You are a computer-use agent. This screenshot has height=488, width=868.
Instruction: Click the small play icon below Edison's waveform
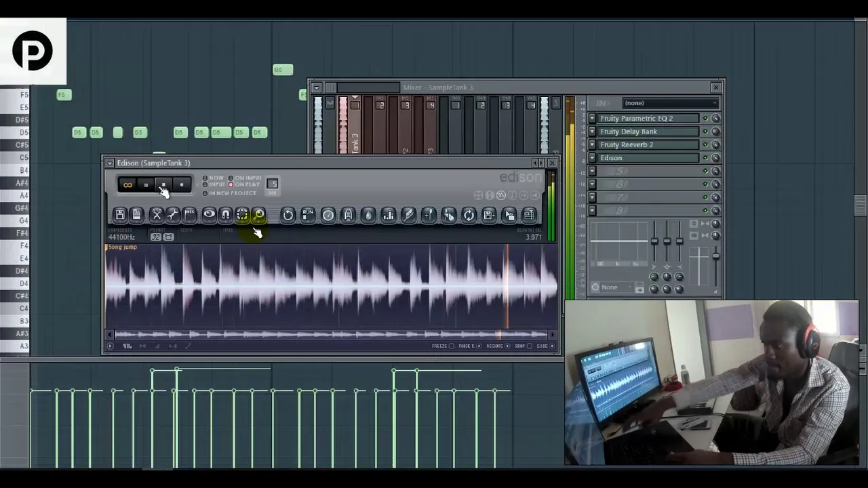(110, 346)
